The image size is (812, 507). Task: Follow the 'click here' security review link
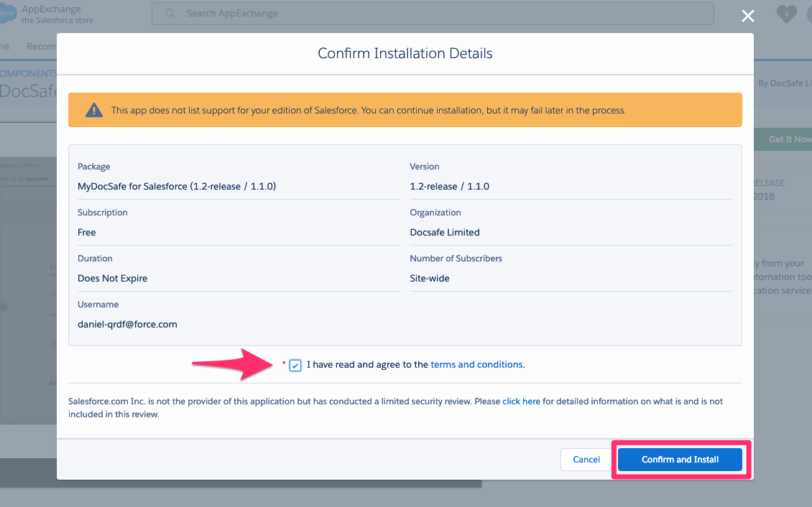521,401
